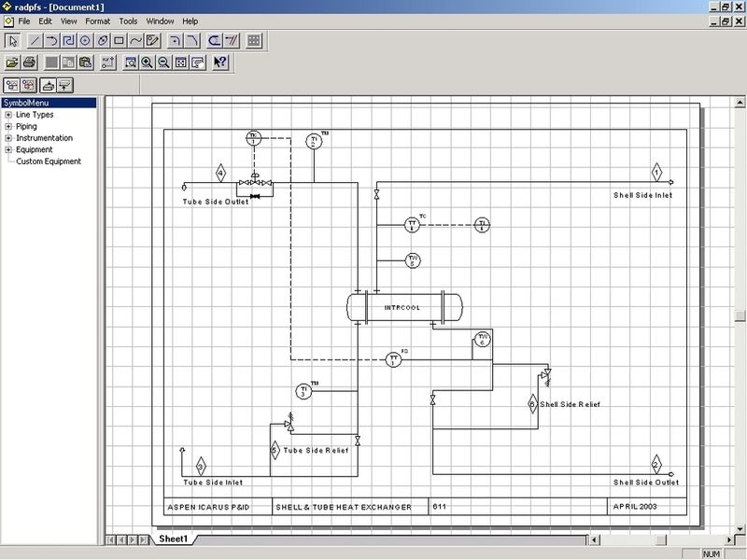Select the Line drawing tool
This screenshot has width=747, height=560.
coord(35,40)
